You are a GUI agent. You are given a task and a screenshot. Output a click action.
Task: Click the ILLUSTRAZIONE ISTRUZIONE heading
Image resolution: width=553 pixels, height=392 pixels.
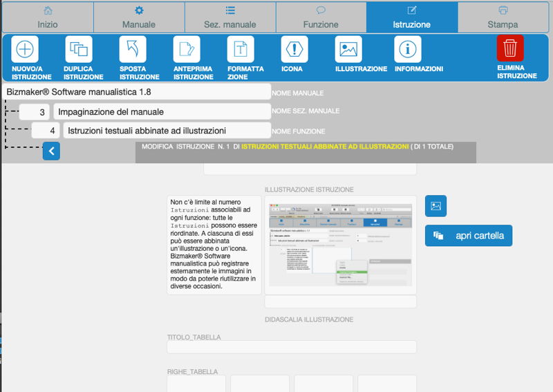pyautogui.click(x=309, y=189)
